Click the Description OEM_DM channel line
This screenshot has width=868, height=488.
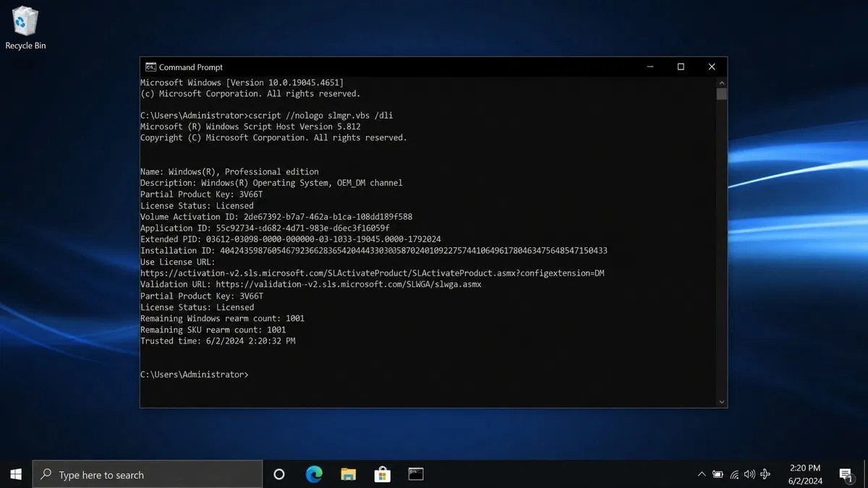pyautogui.click(x=271, y=183)
